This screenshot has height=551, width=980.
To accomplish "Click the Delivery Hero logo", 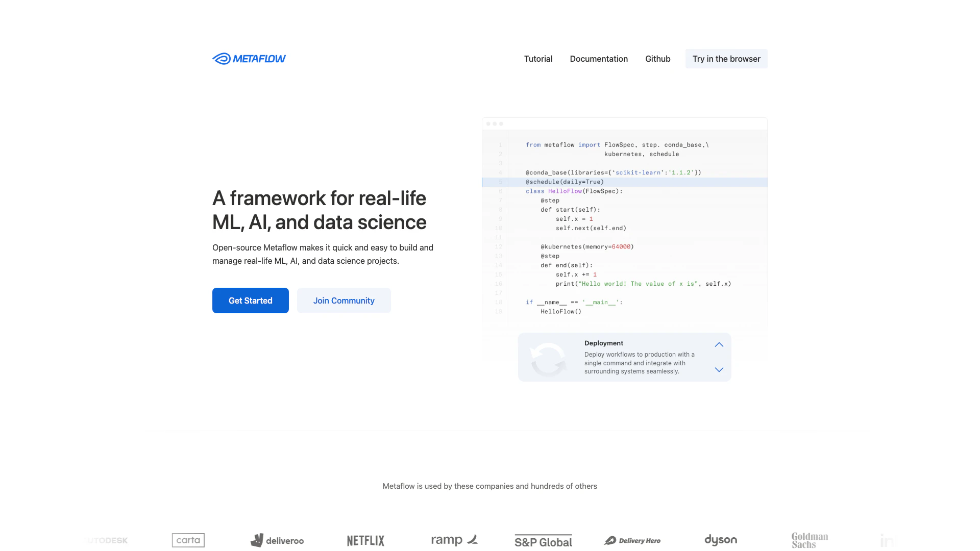I will (632, 540).
